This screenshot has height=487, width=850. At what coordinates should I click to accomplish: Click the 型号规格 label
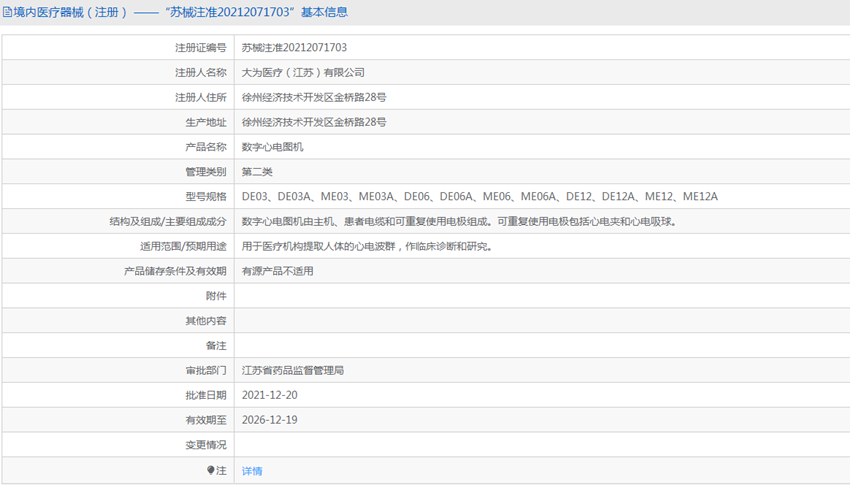[x=206, y=196]
